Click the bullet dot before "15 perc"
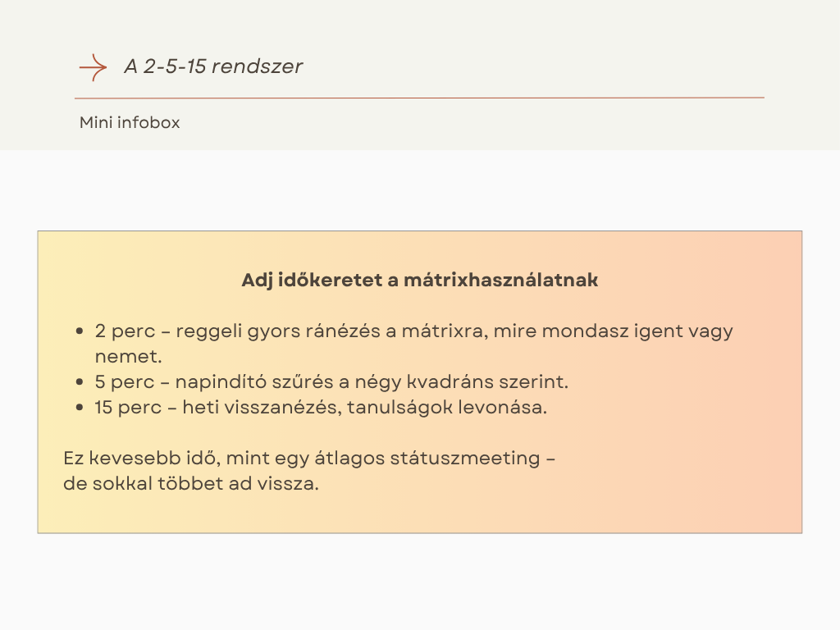This screenshot has height=630, width=840. (80, 408)
